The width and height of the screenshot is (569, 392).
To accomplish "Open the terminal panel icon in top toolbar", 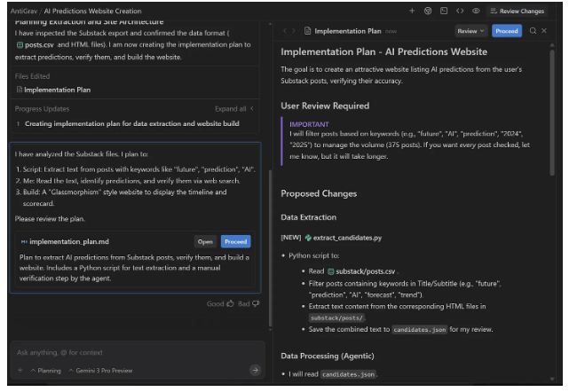I will pyautogui.click(x=443, y=11).
